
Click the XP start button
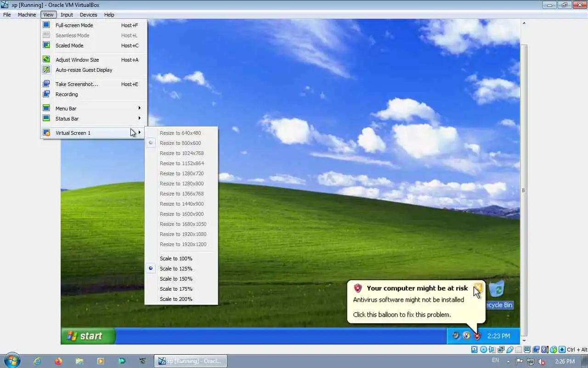click(x=88, y=336)
